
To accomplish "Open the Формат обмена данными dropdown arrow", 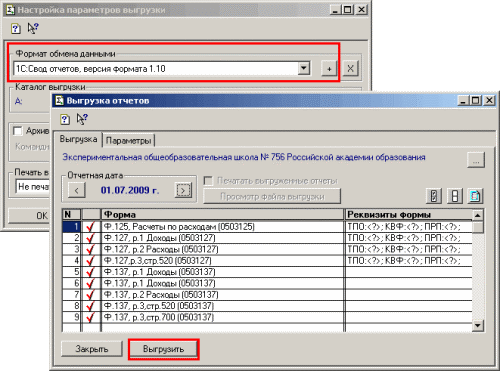I will pyautogui.click(x=303, y=68).
